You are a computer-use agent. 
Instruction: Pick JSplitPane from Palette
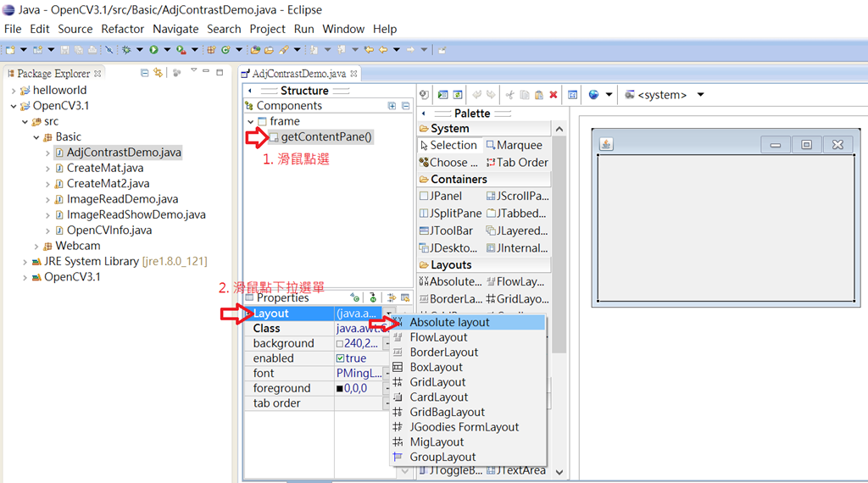[451, 213]
